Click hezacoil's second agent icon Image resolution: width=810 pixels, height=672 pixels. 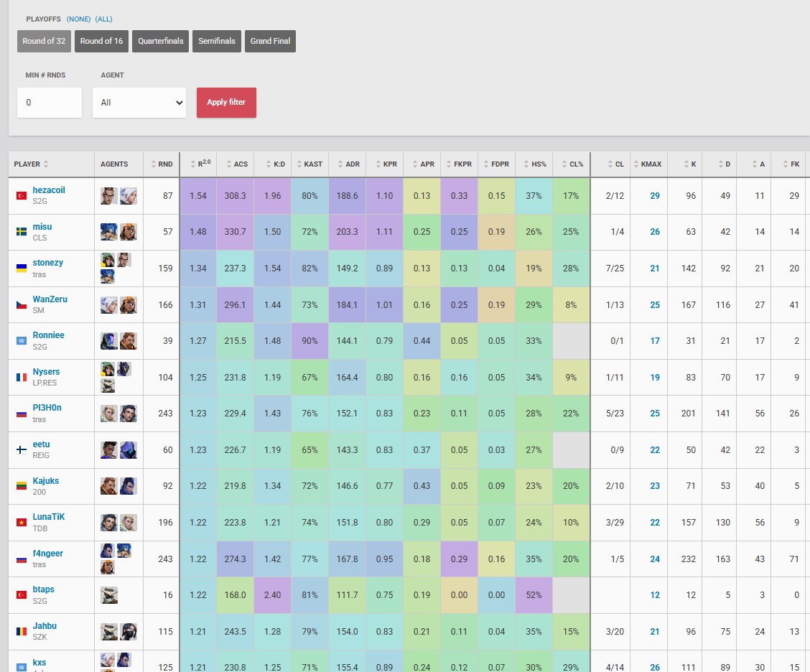(128, 196)
